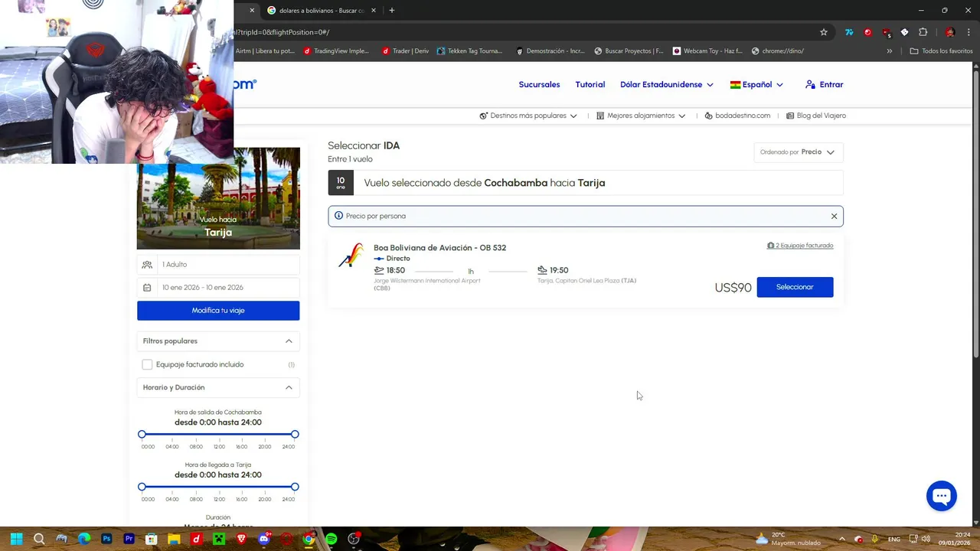Open the 7TV extension icon

point(849,32)
